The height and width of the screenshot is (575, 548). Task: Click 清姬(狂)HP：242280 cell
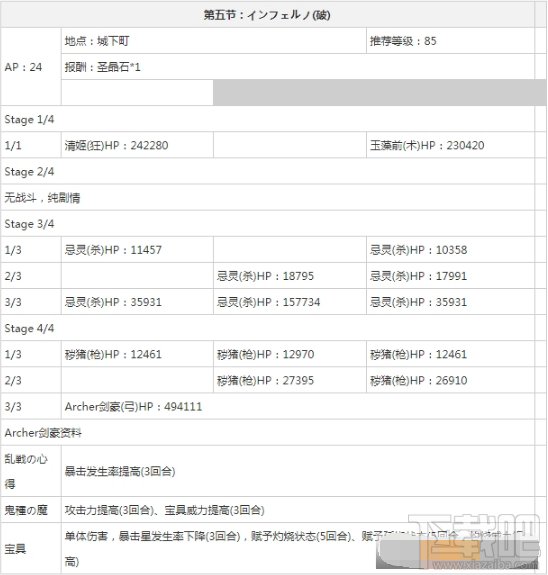[x=137, y=145]
